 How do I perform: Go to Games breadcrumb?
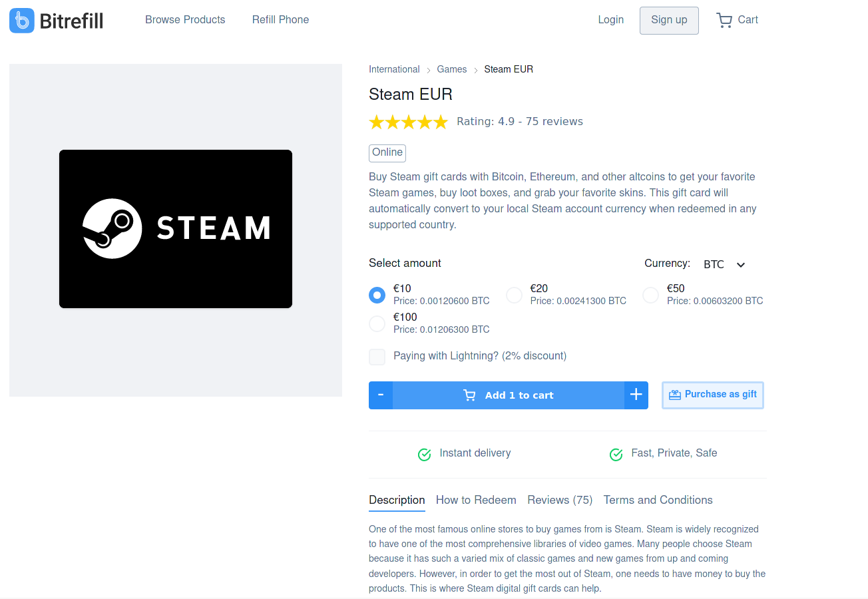click(x=452, y=69)
